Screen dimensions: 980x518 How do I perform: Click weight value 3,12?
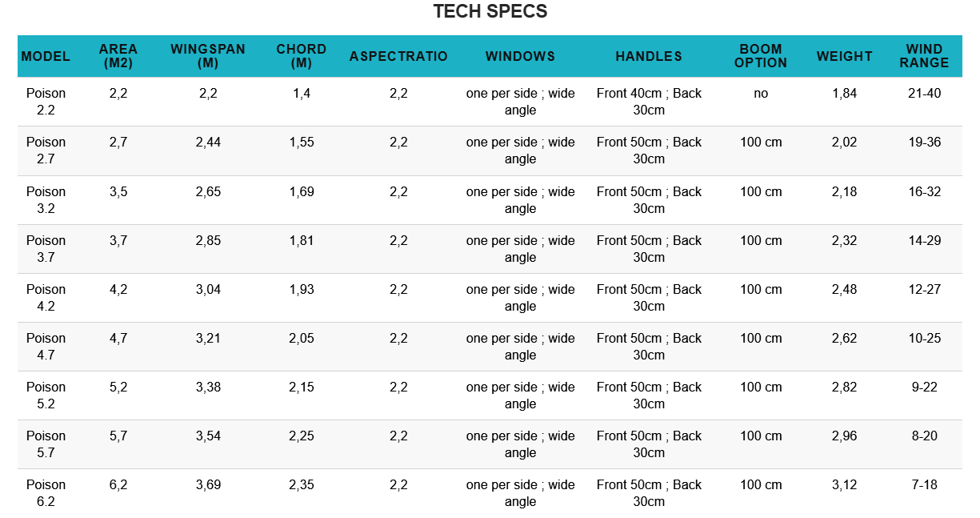(x=844, y=484)
